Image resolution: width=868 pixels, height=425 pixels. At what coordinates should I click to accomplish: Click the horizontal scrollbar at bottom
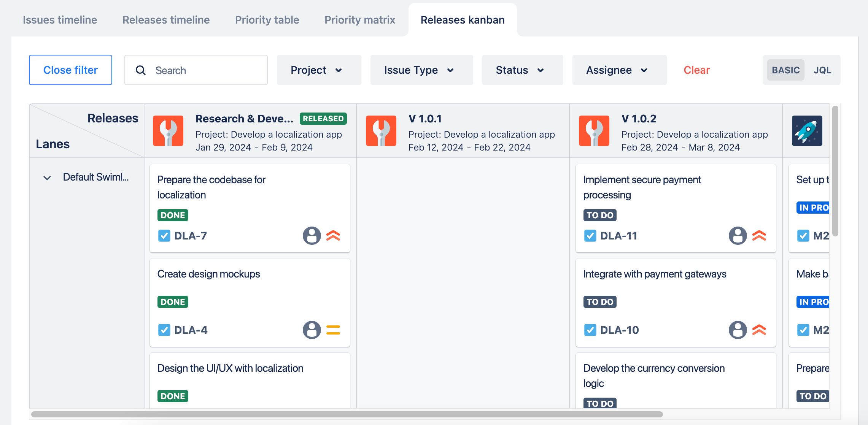point(347,414)
